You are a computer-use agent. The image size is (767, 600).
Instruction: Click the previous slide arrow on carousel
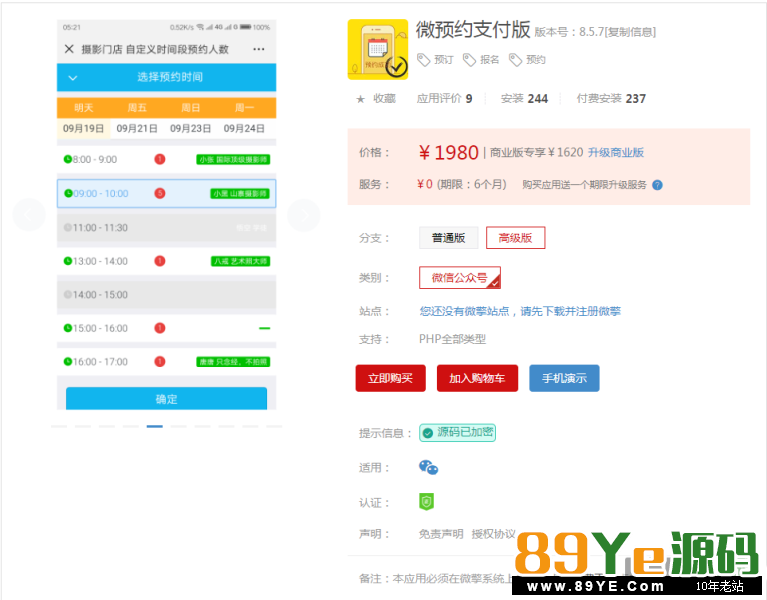click(x=29, y=215)
